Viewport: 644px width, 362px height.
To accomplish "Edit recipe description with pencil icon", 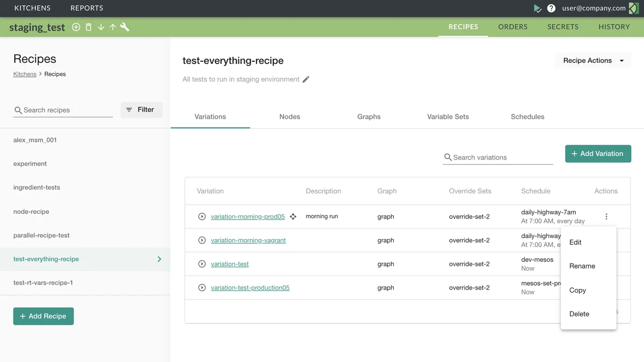I will pos(306,79).
